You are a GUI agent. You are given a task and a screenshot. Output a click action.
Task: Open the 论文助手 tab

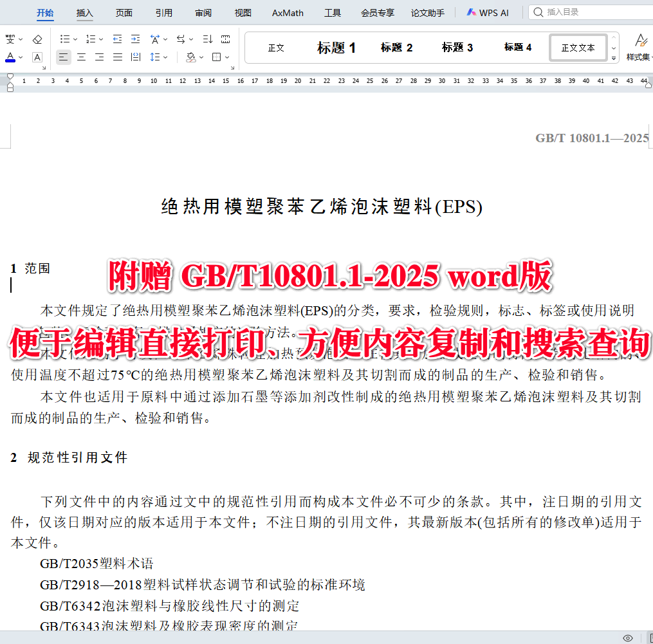427,13
